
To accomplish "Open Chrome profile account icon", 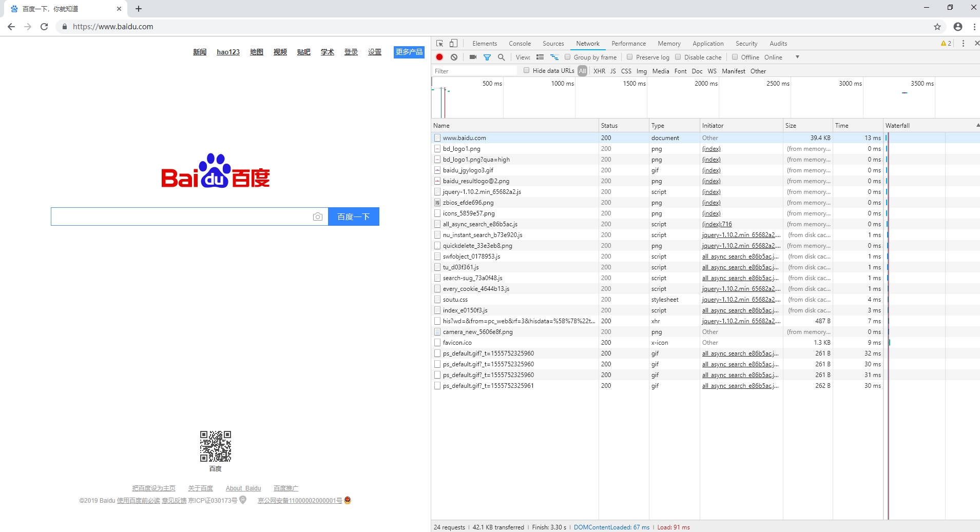I will click(x=958, y=27).
